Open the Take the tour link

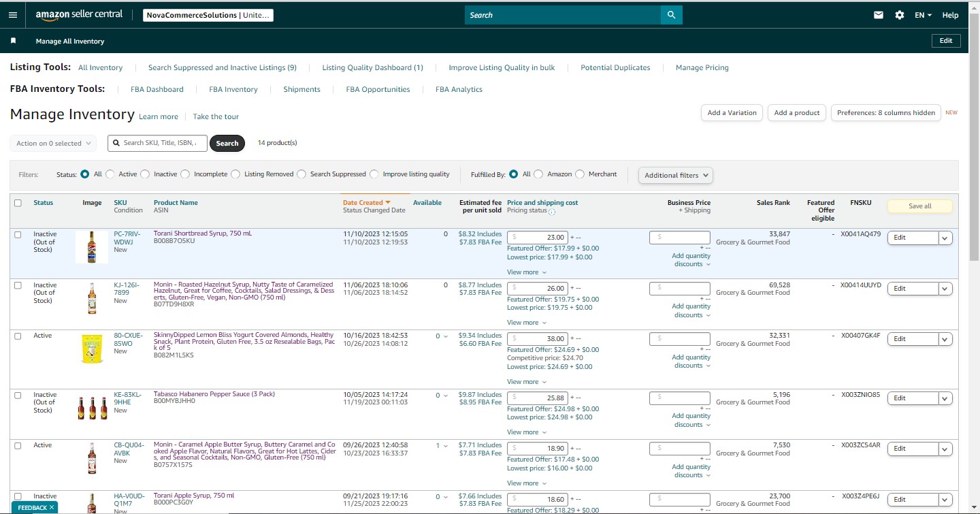[216, 116]
